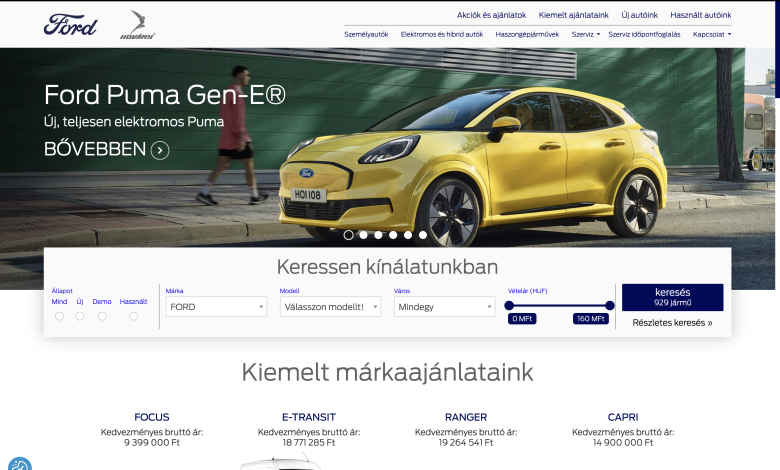Open the 'Elektromos és hibrid autók' menu
The image size is (780, 470).
(x=442, y=34)
